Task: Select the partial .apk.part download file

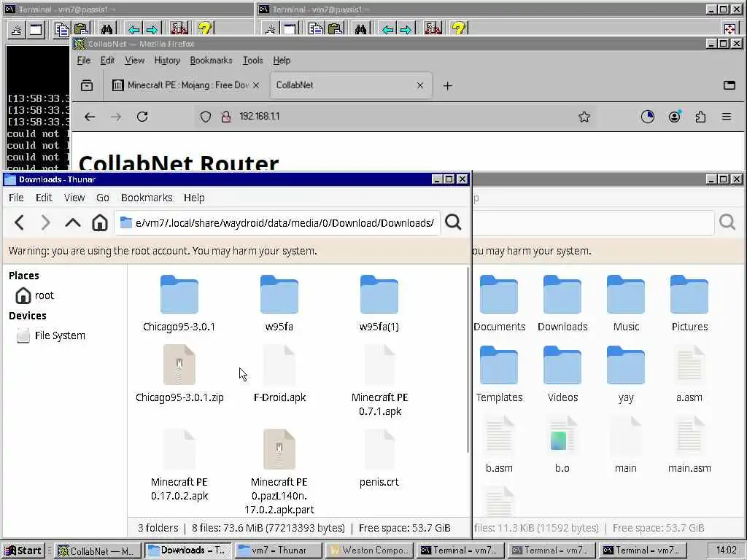Action: (279, 472)
